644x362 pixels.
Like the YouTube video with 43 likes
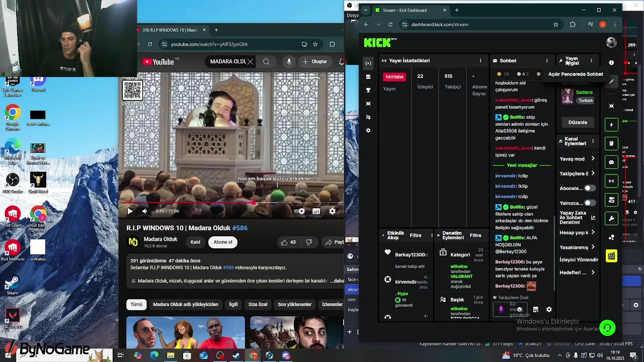[288, 242]
